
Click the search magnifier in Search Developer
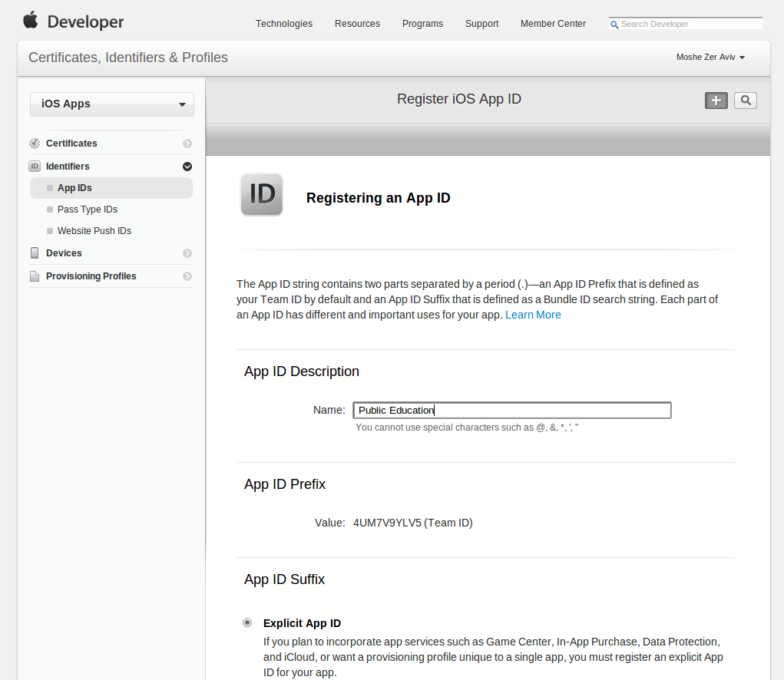pyautogui.click(x=614, y=25)
